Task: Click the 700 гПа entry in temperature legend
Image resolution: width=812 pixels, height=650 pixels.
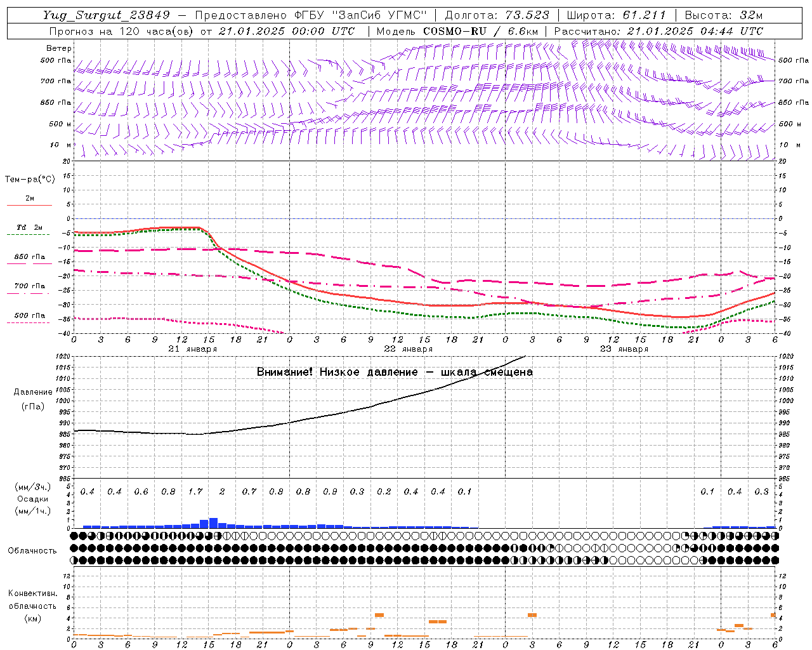Action: pos(30,286)
